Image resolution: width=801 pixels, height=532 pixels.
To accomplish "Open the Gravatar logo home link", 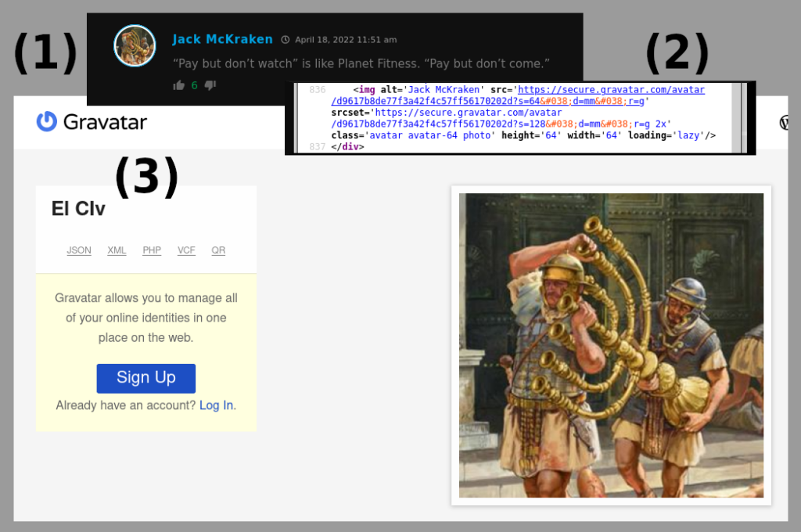I will click(x=92, y=122).
